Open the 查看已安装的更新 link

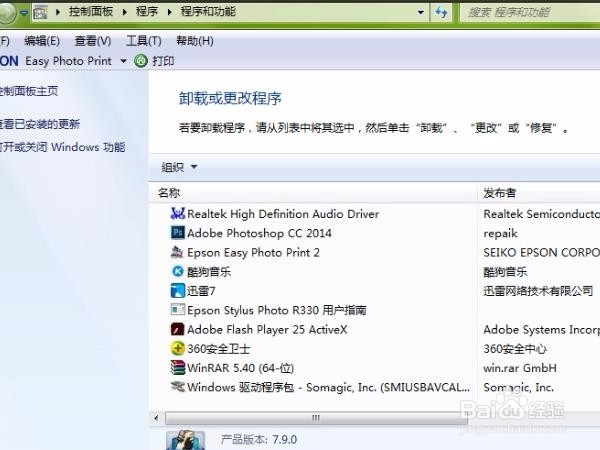pos(39,124)
